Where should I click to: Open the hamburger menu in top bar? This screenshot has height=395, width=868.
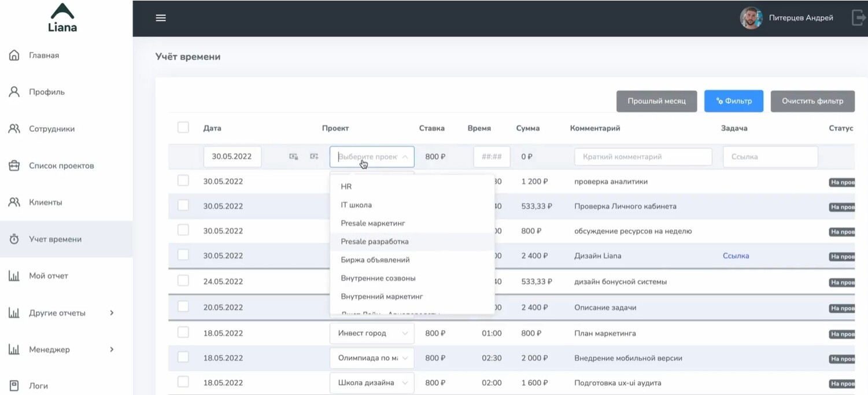pyautogui.click(x=161, y=18)
